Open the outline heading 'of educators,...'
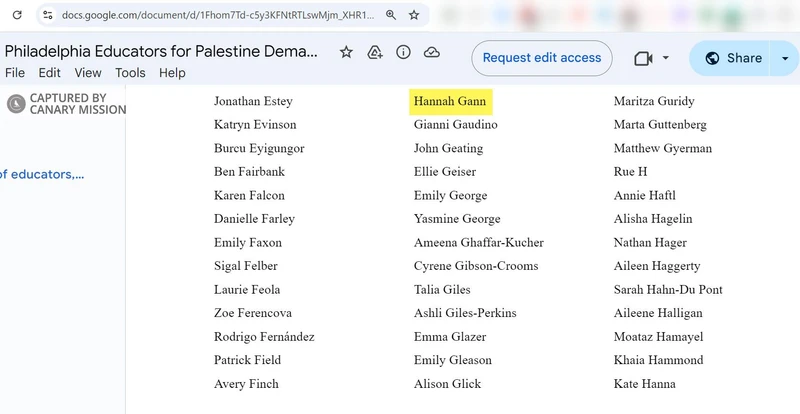The image size is (800, 414). tap(42, 175)
